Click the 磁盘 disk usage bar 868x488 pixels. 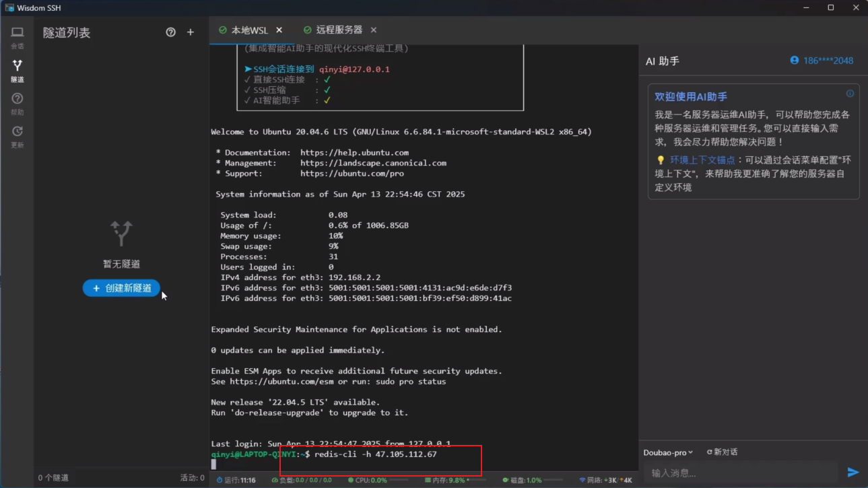tap(554, 481)
